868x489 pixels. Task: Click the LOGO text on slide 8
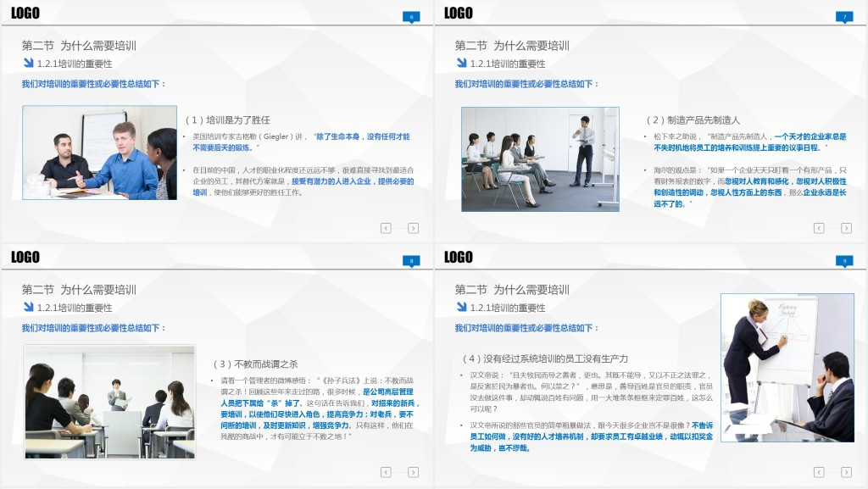click(x=25, y=258)
